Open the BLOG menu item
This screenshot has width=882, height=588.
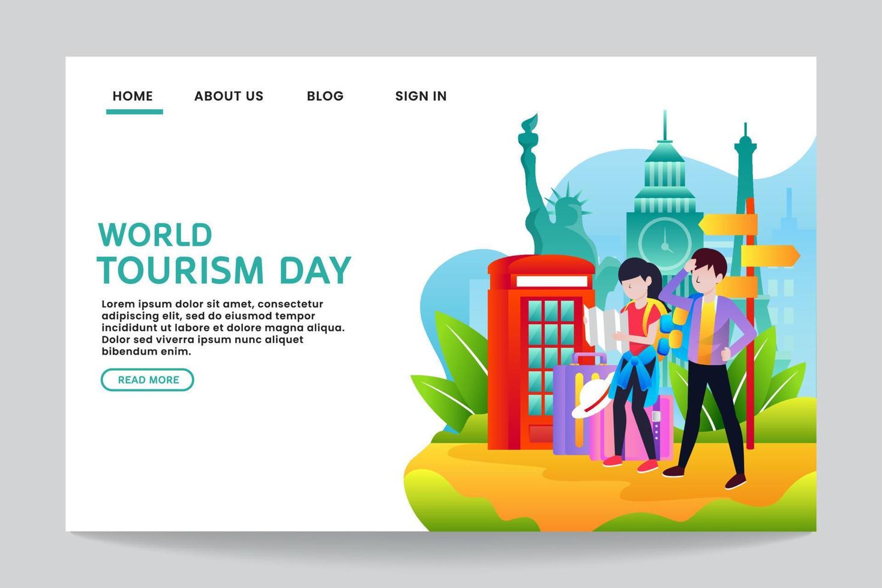point(325,96)
